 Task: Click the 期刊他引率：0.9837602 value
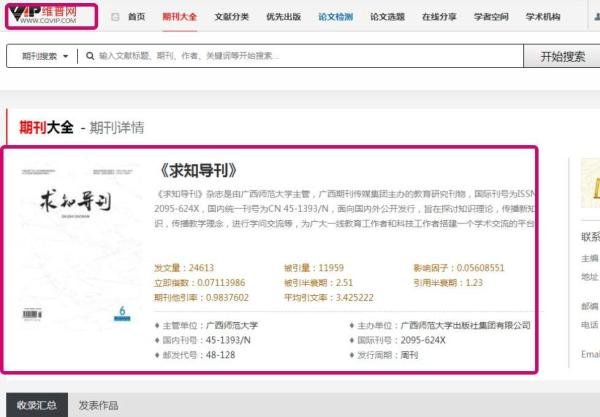tap(201, 298)
